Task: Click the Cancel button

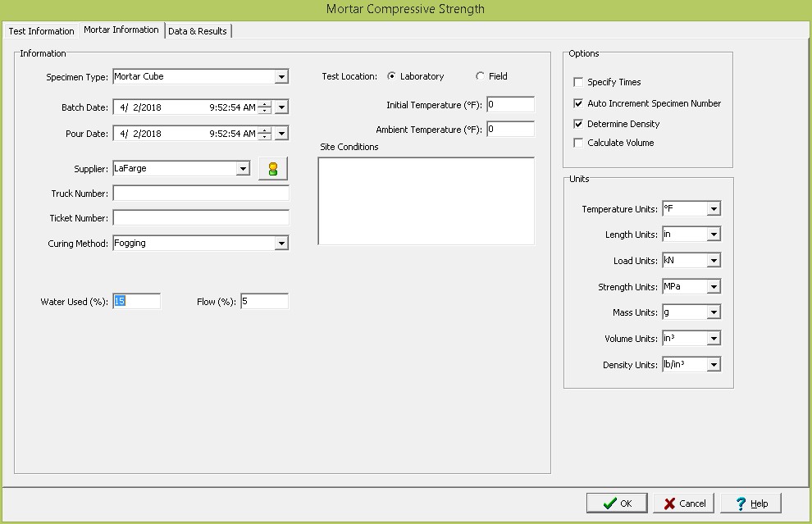Action: [x=685, y=503]
